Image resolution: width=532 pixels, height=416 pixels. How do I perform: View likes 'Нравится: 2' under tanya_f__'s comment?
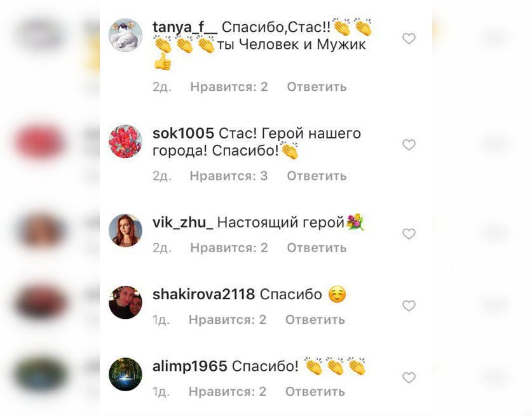229,87
